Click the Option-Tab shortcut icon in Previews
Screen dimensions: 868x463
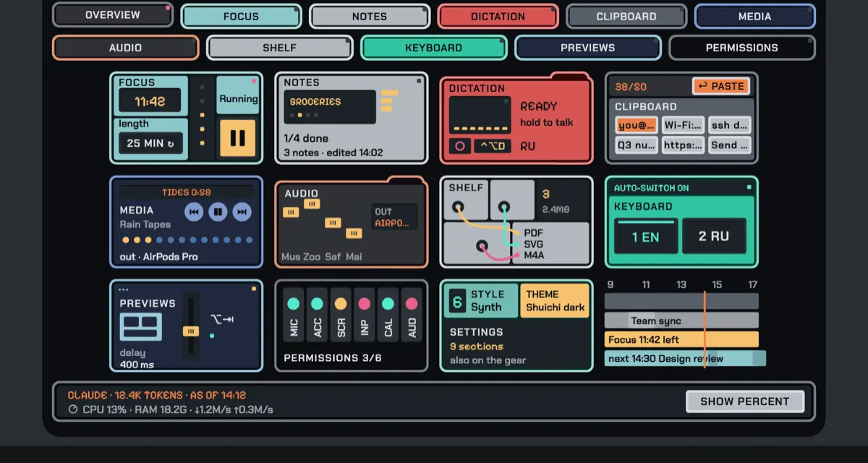pyautogui.click(x=221, y=319)
